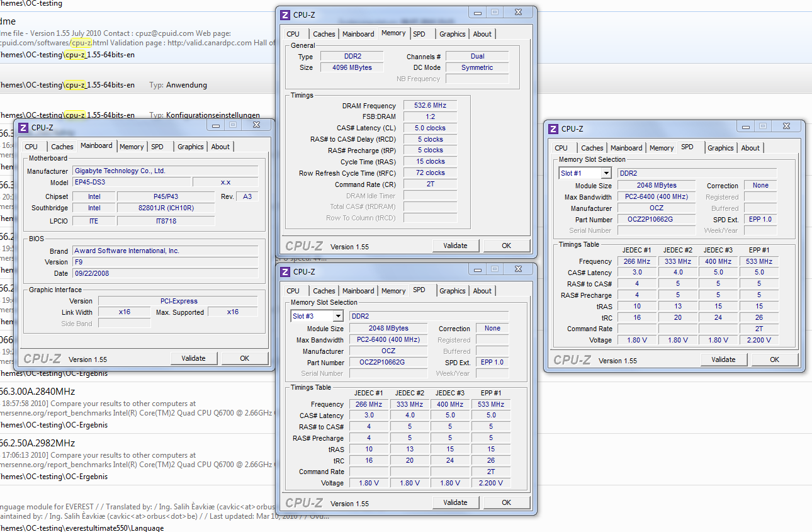Click Southbridge field 82801JR (ICH10R)
The width and height of the screenshot is (812, 532).
pos(166,208)
